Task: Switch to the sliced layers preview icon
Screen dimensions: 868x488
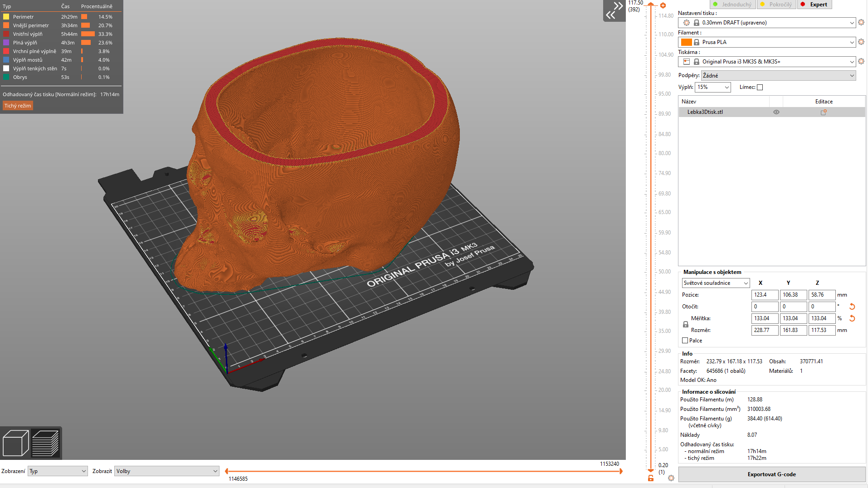Action: (x=46, y=443)
